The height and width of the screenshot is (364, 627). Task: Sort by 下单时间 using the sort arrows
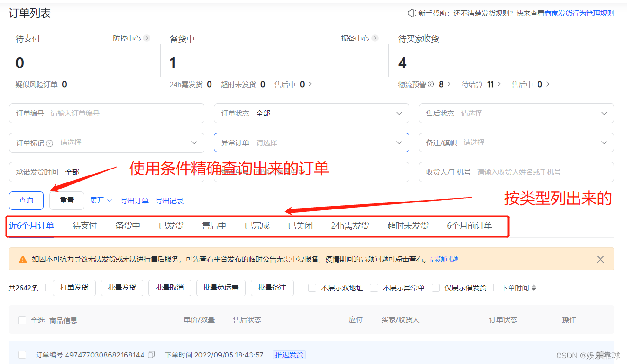tap(534, 288)
